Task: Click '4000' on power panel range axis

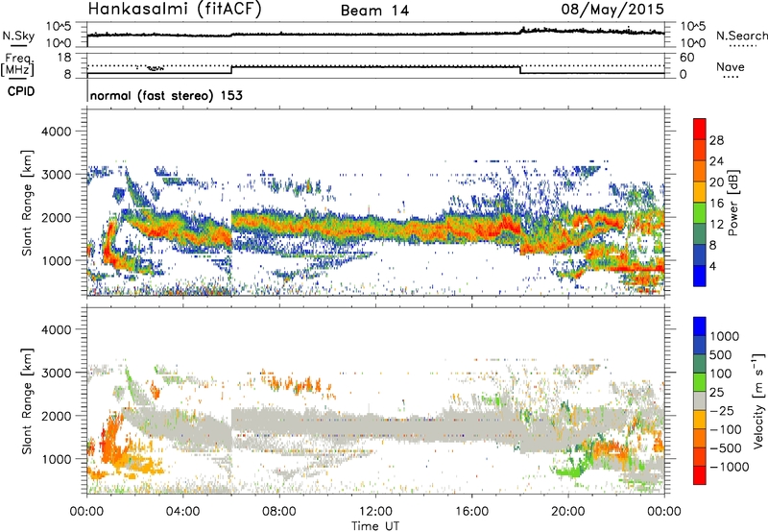Action: click(x=56, y=132)
